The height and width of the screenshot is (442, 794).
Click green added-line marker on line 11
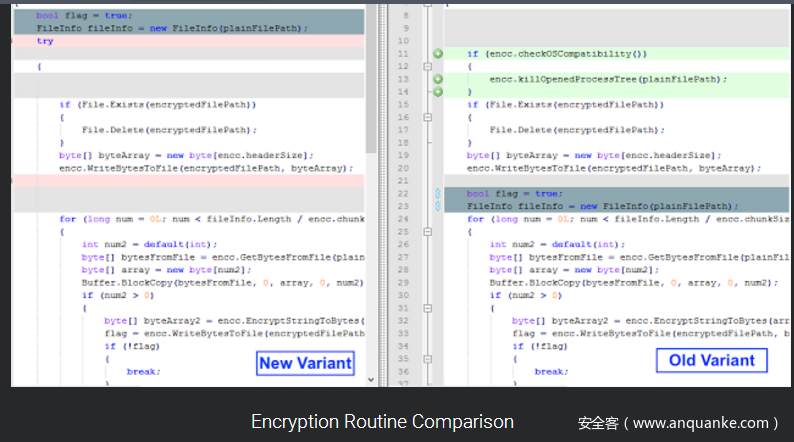[438, 53]
